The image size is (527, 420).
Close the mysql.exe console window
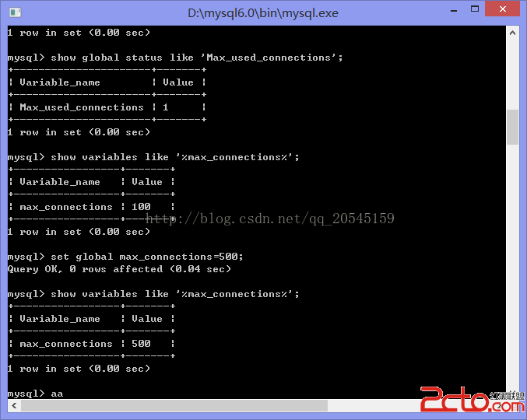tap(502, 9)
